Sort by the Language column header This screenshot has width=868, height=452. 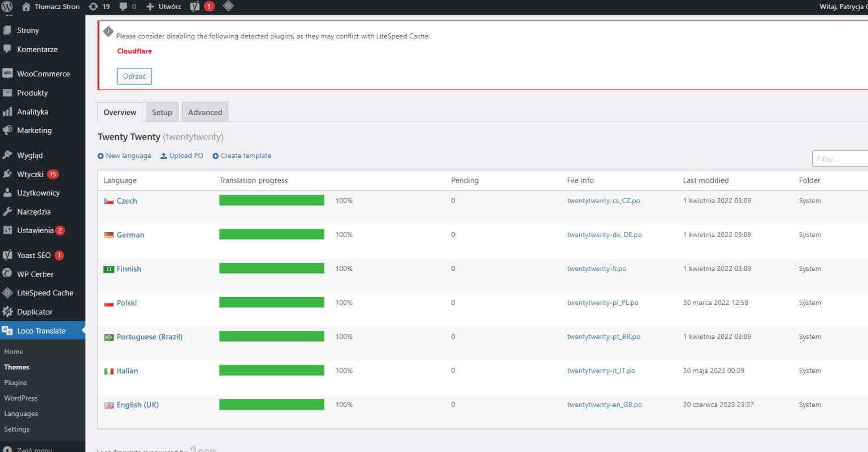[120, 180]
